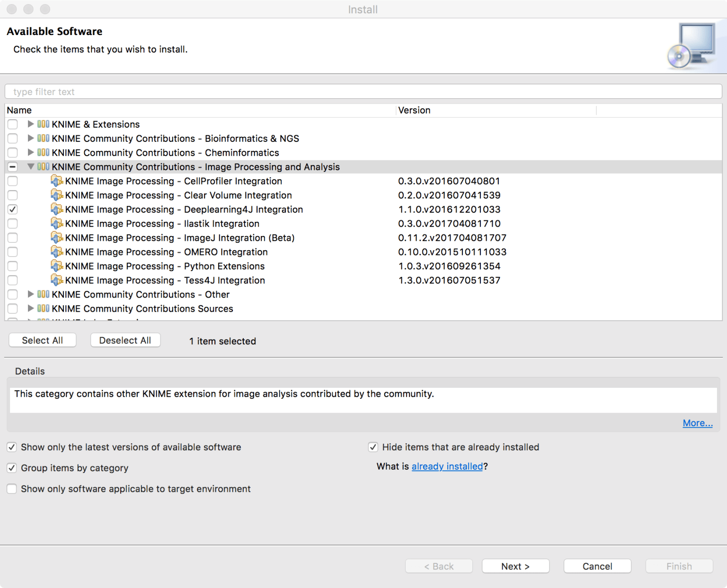727x588 pixels.
Task: Click version 1.1.0.v201612201033
Action: pyautogui.click(x=449, y=209)
